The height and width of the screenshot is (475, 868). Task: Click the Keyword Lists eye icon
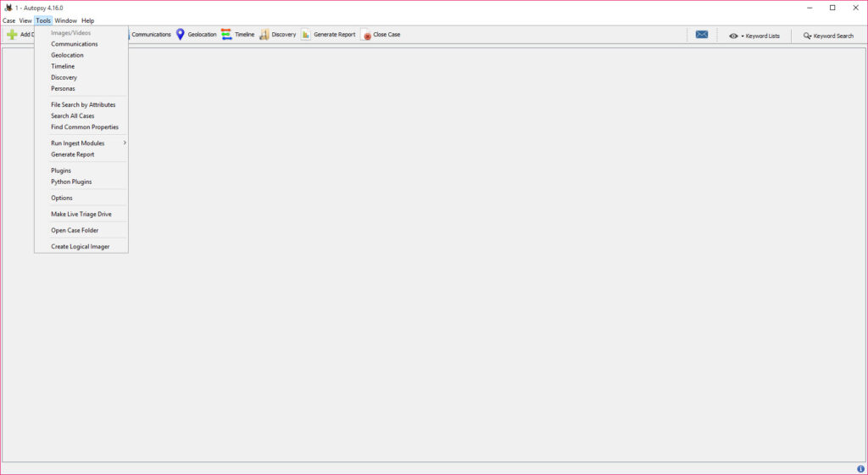733,36
